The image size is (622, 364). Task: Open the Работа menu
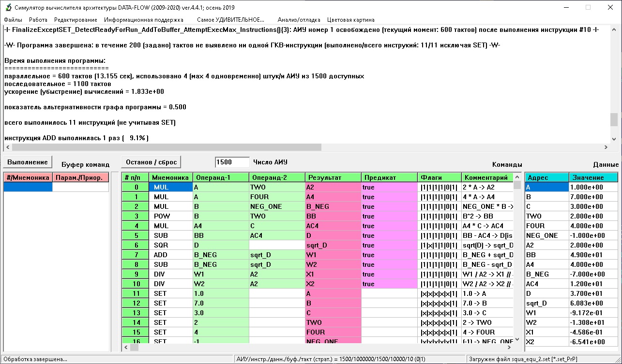coord(38,20)
